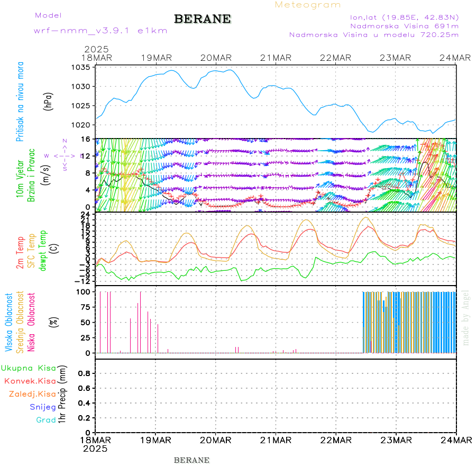
Task: Click the 19MAR label on the upper date axis
Action: click(x=157, y=58)
